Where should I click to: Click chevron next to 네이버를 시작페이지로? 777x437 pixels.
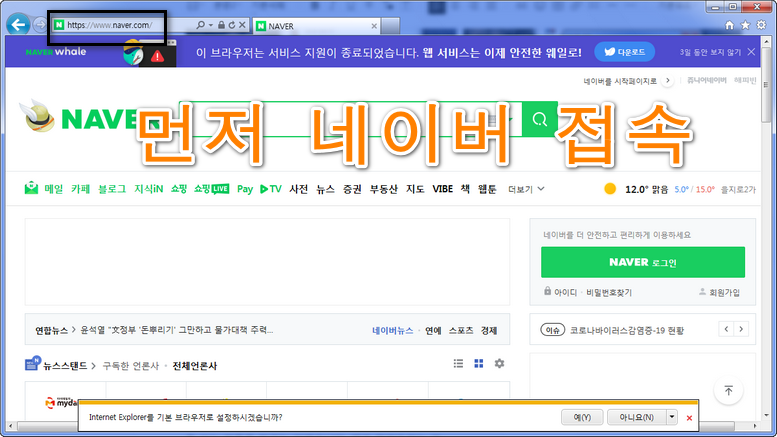click(x=668, y=80)
